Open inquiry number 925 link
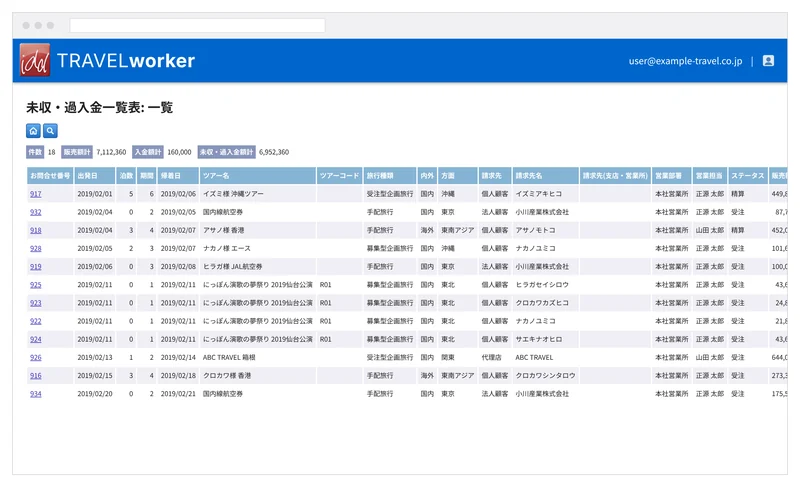 click(36, 285)
